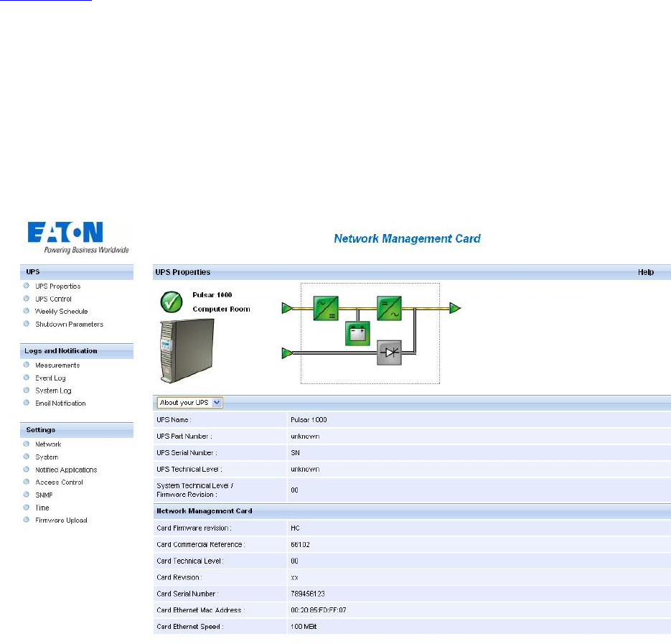
Task: Click bullet icon beside Notified Applications
Action: (x=26, y=470)
